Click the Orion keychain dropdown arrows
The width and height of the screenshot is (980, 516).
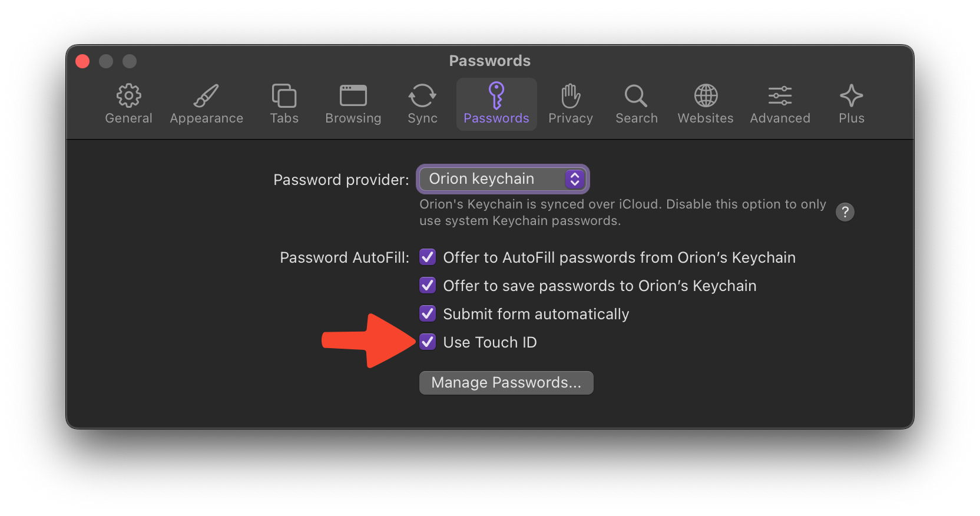(x=575, y=179)
